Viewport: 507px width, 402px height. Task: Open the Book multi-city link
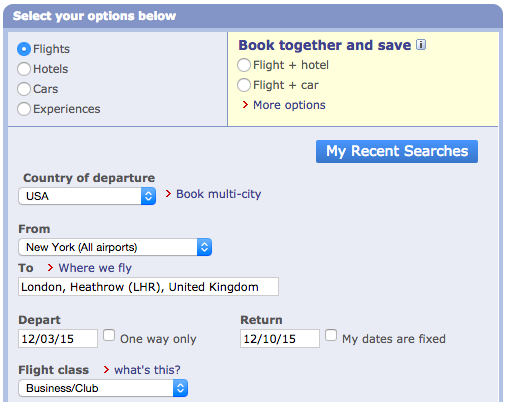218,194
